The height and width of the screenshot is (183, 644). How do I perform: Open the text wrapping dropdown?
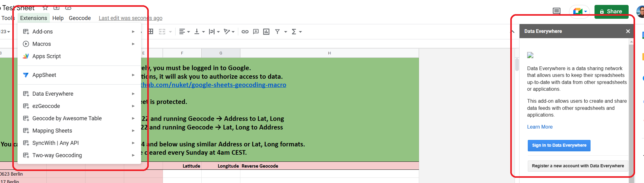click(x=214, y=31)
